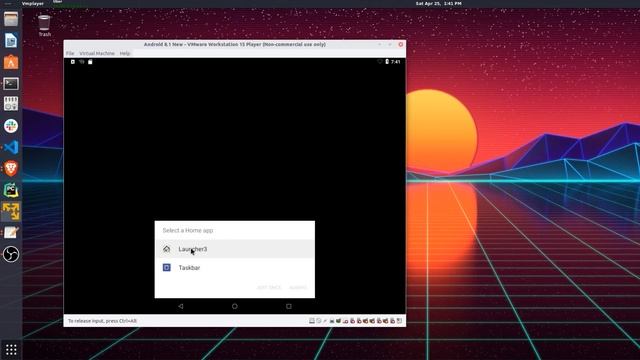
Task: Open the File menu in VMware Player
Action: click(70, 53)
